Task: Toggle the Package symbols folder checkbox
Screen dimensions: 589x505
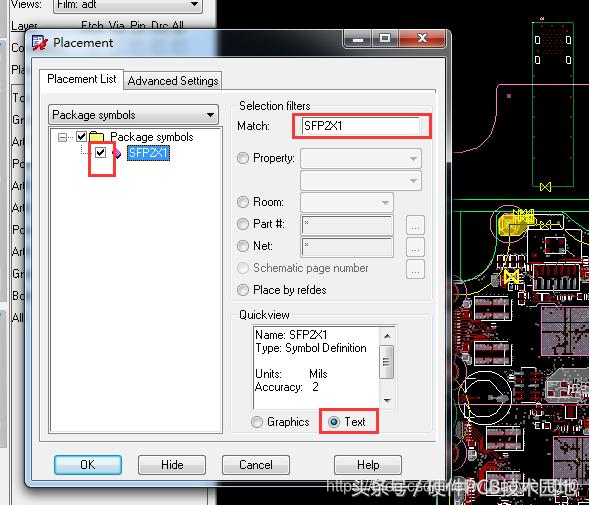Action: (x=82, y=136)
